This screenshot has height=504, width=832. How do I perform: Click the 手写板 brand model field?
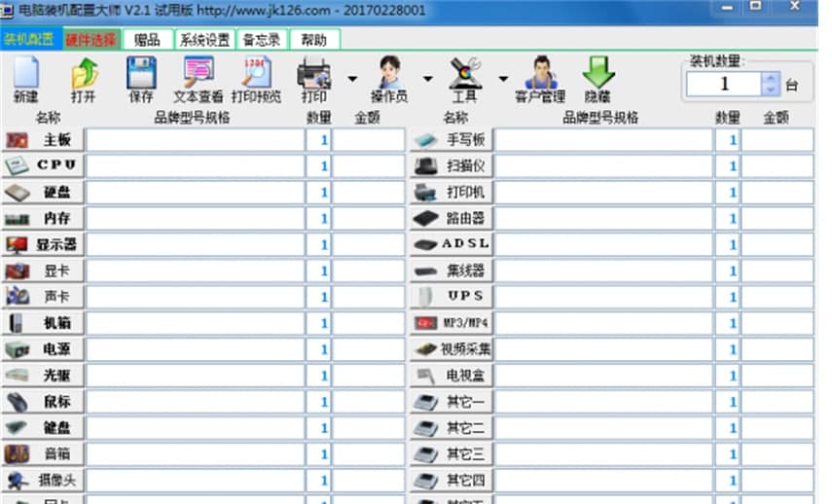pos(604,140)
